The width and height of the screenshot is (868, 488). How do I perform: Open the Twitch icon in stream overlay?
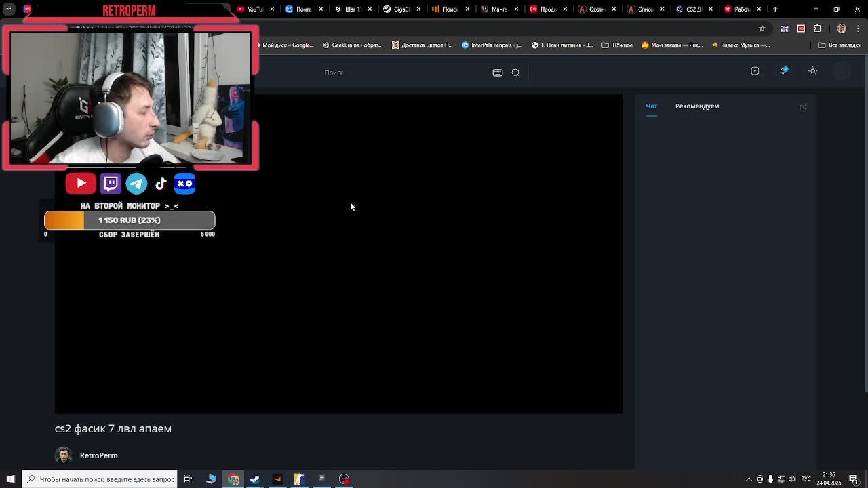111,183
